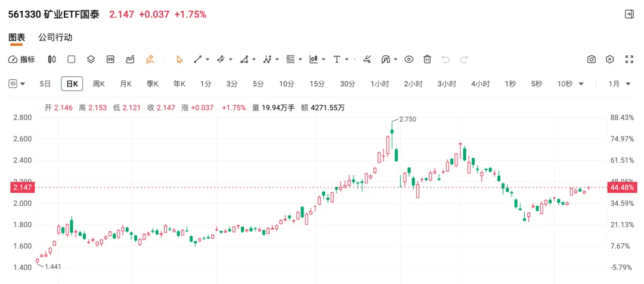The width and height of the screenshot is (644, 284).
Task: Expand the text tool dropdown arrow
Action: [x=346, y=59]
